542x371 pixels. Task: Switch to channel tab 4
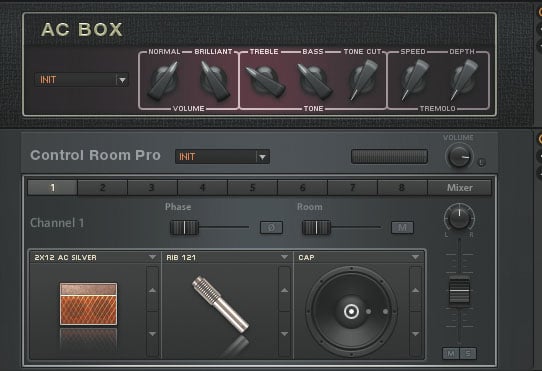203,187
